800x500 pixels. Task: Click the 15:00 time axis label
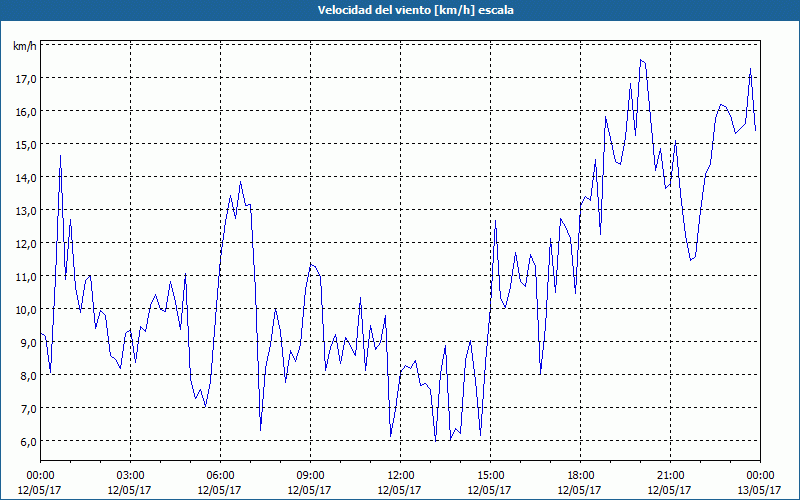490,476
